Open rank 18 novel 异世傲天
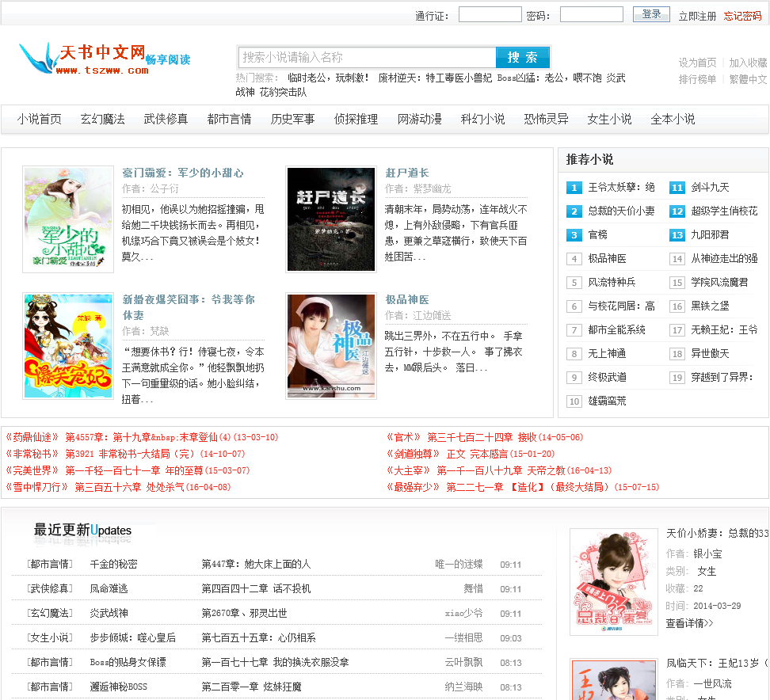Image resolution: width=770 pixels, height=700 pixels. click(x=710, y=353)
